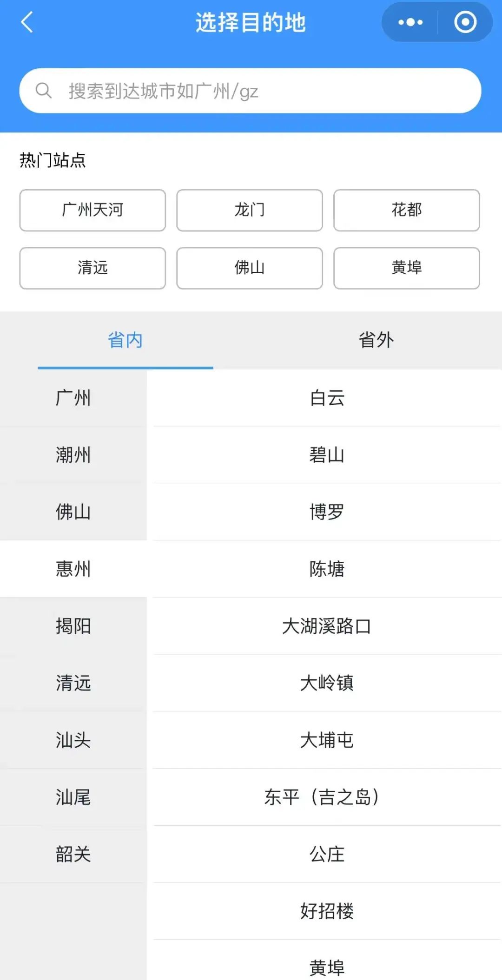This screenshot has width=502, height=980.
Task: Choose the 公庄 station
Action: coord(327,854)
